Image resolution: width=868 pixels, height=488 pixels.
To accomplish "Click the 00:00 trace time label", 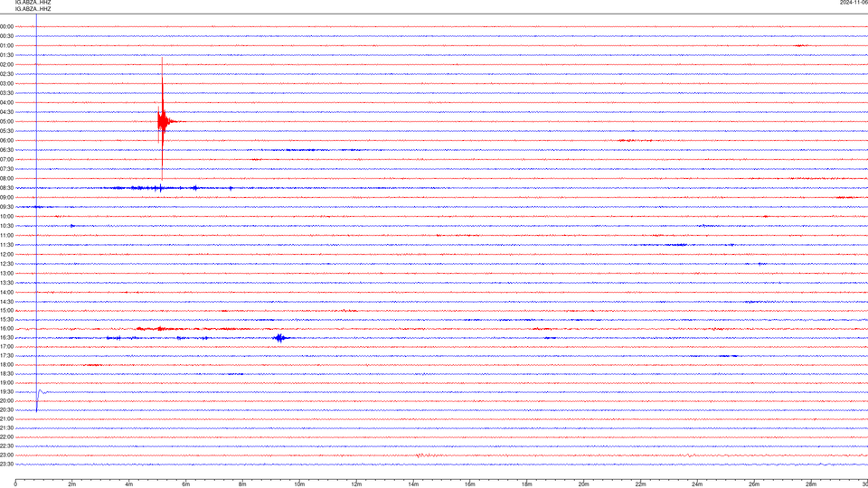I will (6, 26).
